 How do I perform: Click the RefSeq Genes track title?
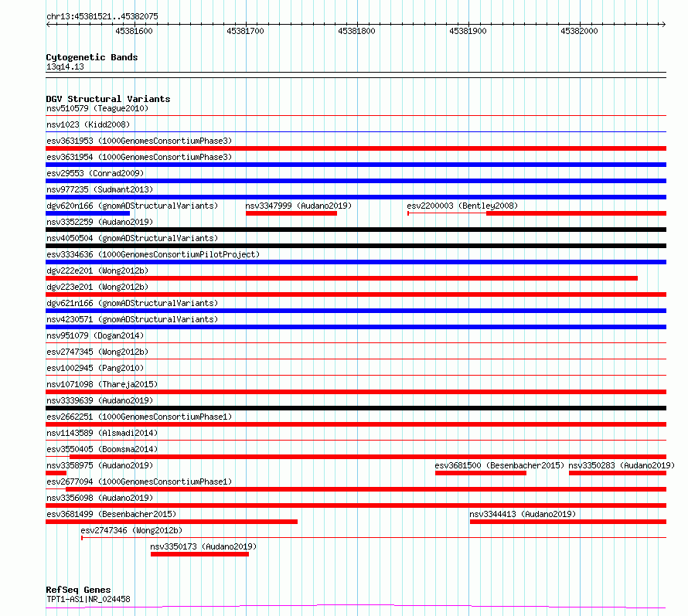[x=78, y=590]
